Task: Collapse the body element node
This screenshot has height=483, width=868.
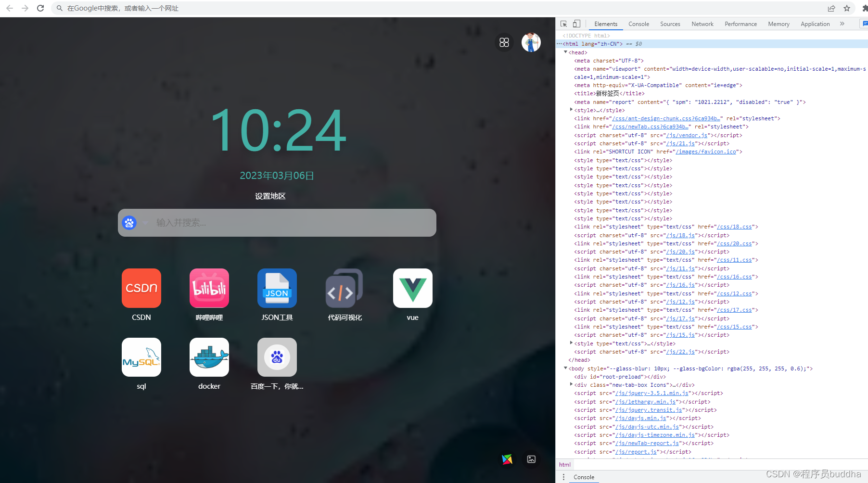Action: [566, 369]
